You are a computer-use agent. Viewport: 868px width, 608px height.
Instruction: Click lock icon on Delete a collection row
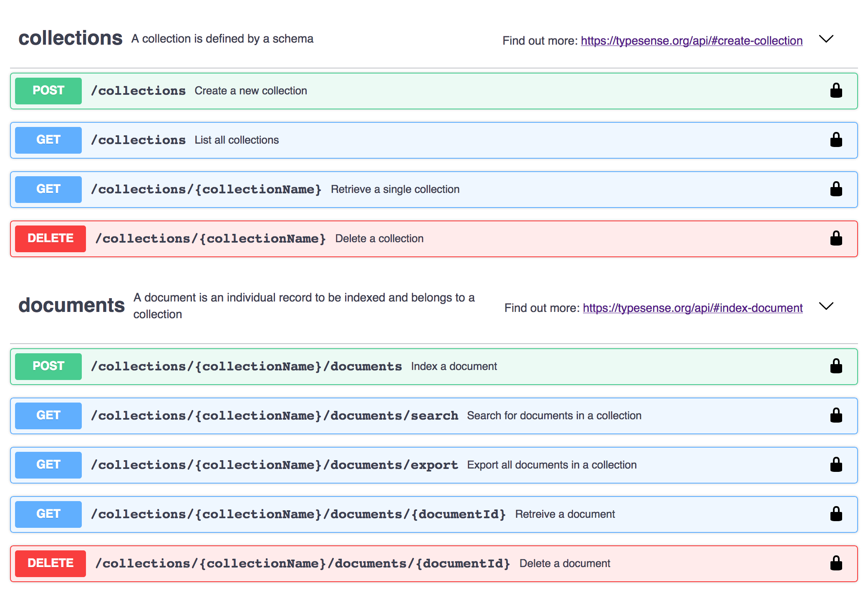pos(836,238)
